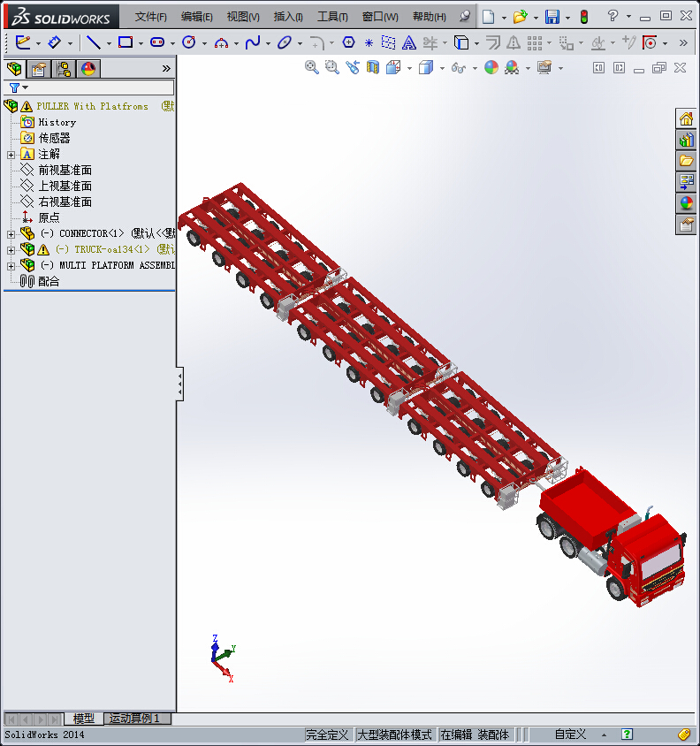700x746 pixels.
Task: Open the Save dropdown arrow
Action: tap(567, 18)
